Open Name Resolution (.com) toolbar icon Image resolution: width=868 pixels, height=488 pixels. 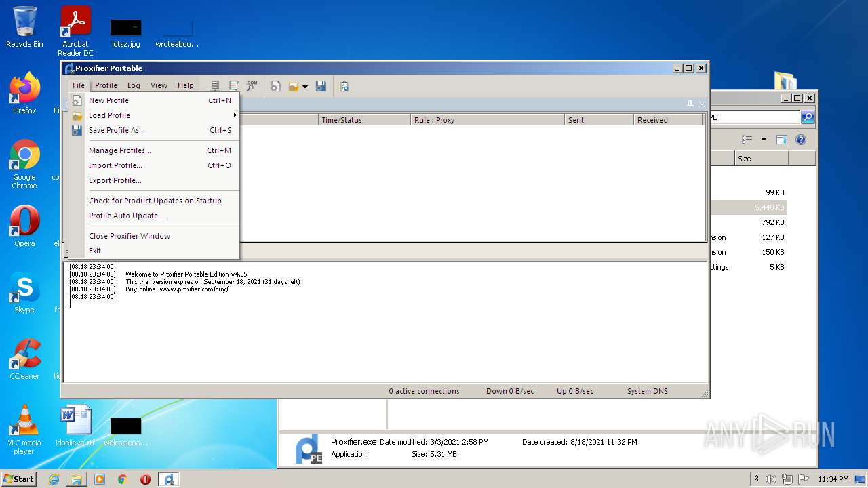[x=252, y=86]
